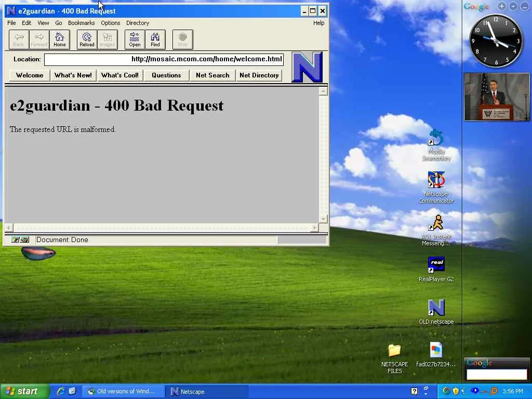
Task: Click the Images toolbar button
Action: click(x=107, y=39)
